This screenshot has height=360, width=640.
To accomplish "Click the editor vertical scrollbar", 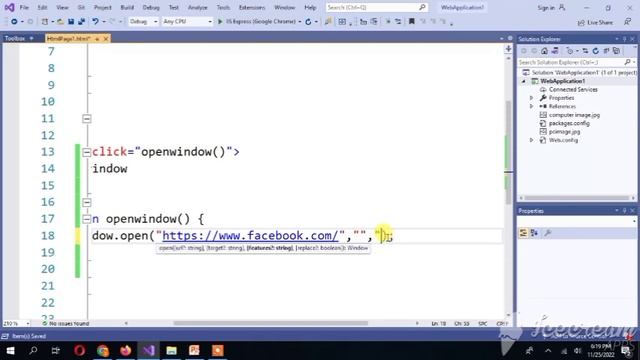I will pos(508,152).
